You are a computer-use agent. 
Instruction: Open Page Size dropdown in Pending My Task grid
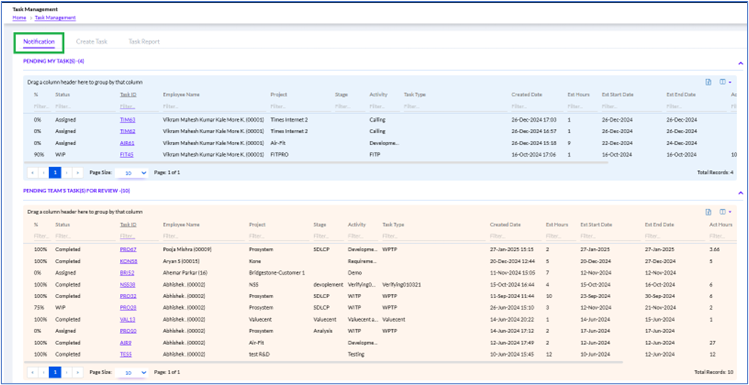[131, 172]
